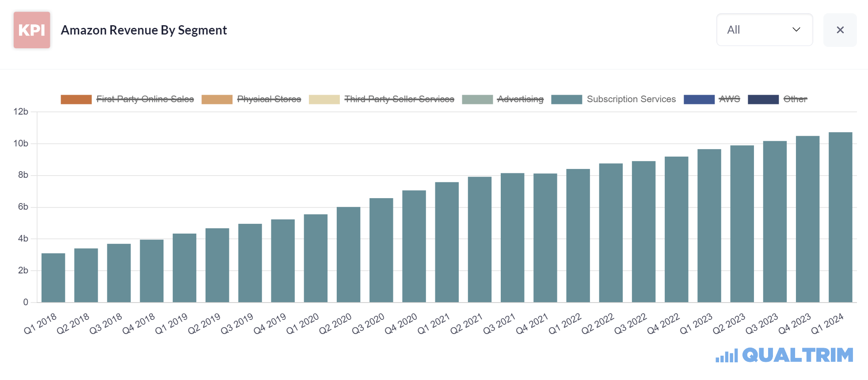Select the Q2 2018 bar
868x380 pixels.
(86, 276)
